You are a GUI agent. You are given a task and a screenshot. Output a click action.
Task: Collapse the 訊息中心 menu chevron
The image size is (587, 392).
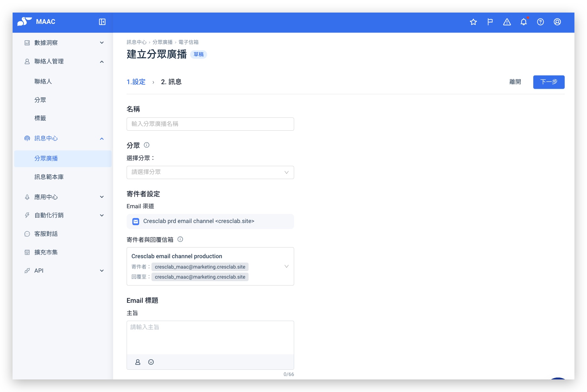pyautogui.click(x=101, y=139)
